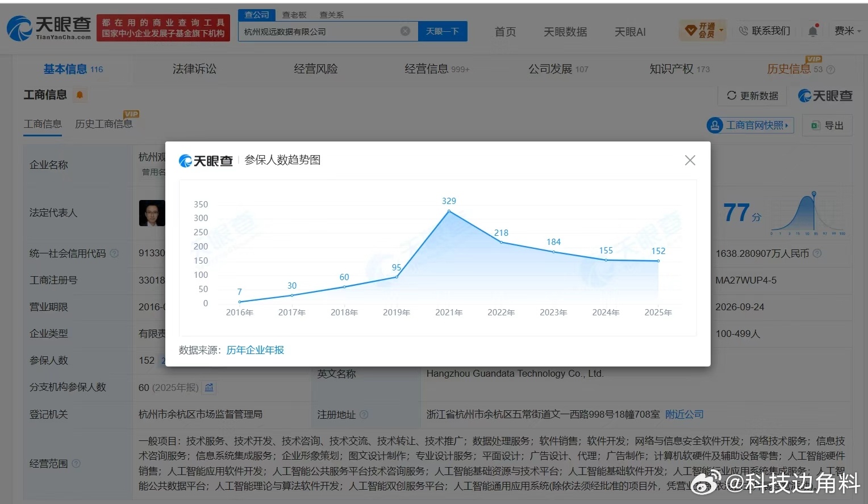This screenshot has height=504, width=868.
Task: Select the 公司发展 tab
Action: coord(558,69)
